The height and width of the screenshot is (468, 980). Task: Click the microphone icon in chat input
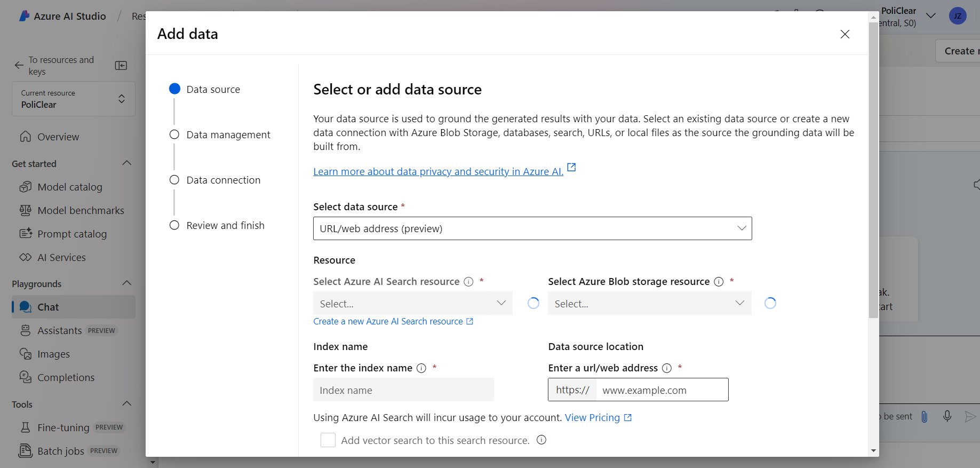tap(947, 416)
